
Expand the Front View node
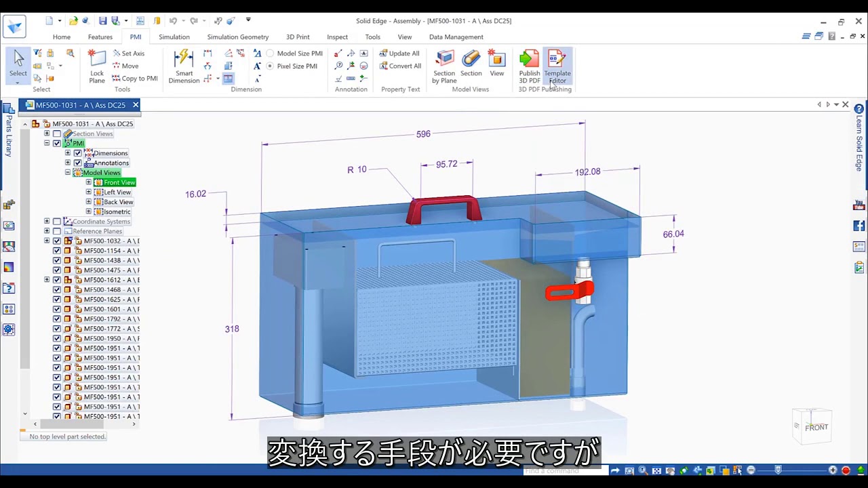[88, 182]
